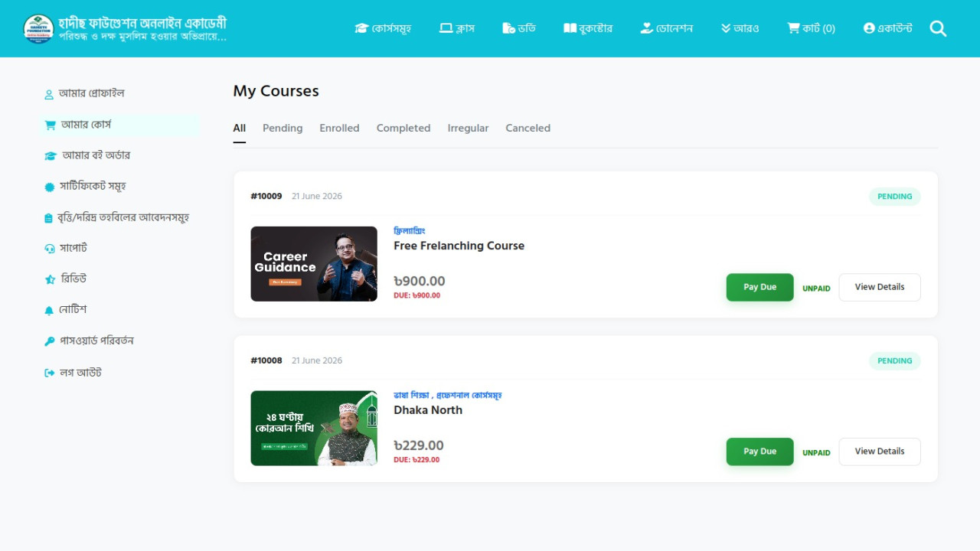Open the বুকস্টোর menu item

(x=588, y=28)
